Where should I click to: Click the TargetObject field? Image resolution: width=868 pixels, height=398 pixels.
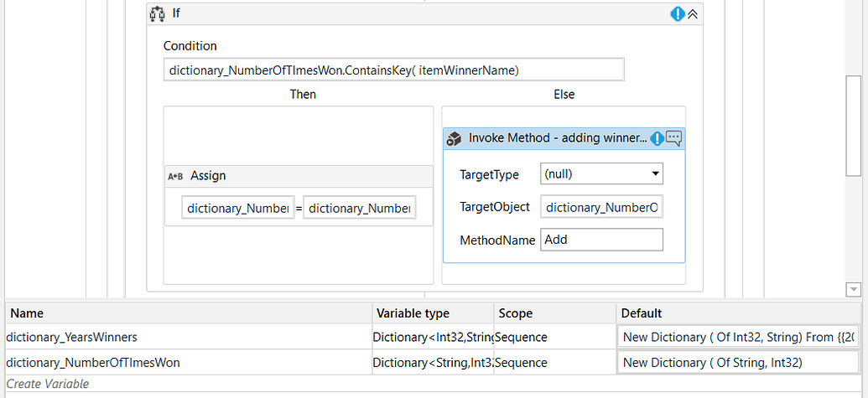point(601,207)
